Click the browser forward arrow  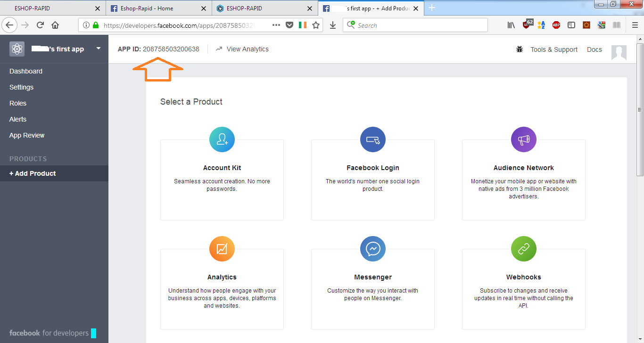pyautogui.click(x=25, y=25)
